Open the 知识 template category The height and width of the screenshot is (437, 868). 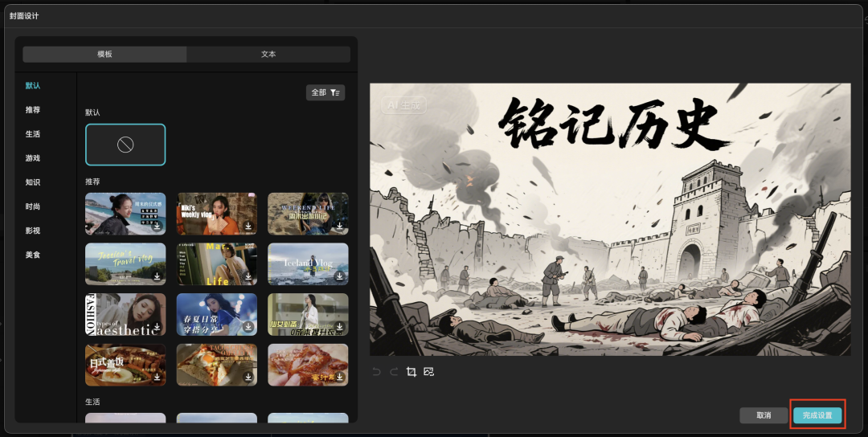tap(33, 182)
